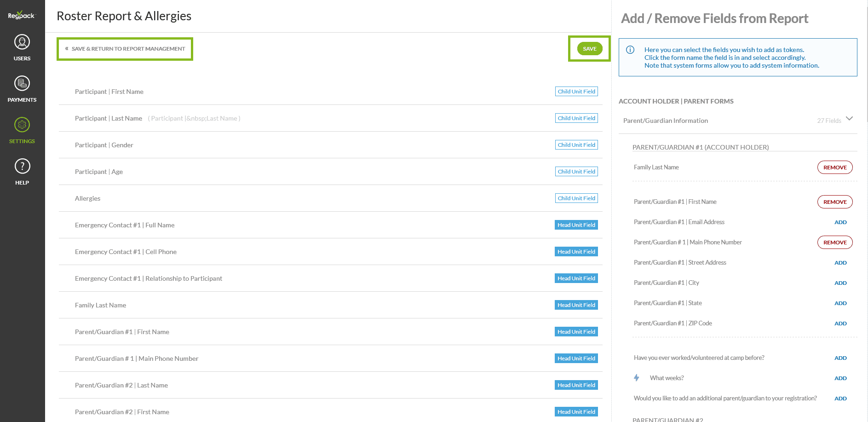Click the lightning bolt icon beside What weeks

(637, 378)
